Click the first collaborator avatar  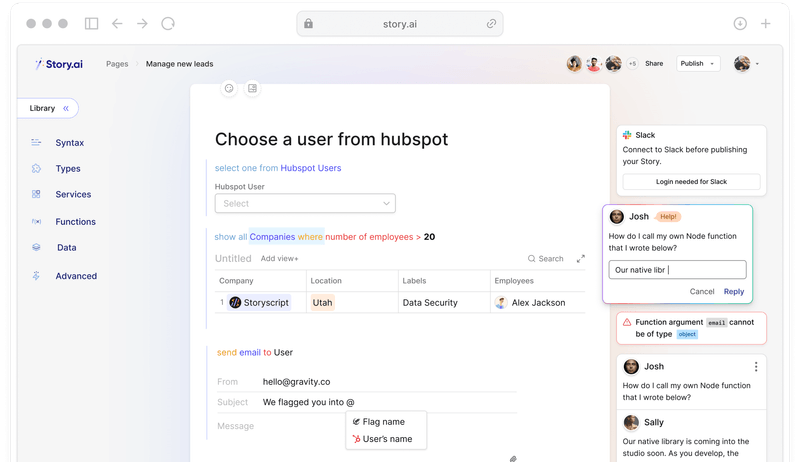tap(574, 64)
